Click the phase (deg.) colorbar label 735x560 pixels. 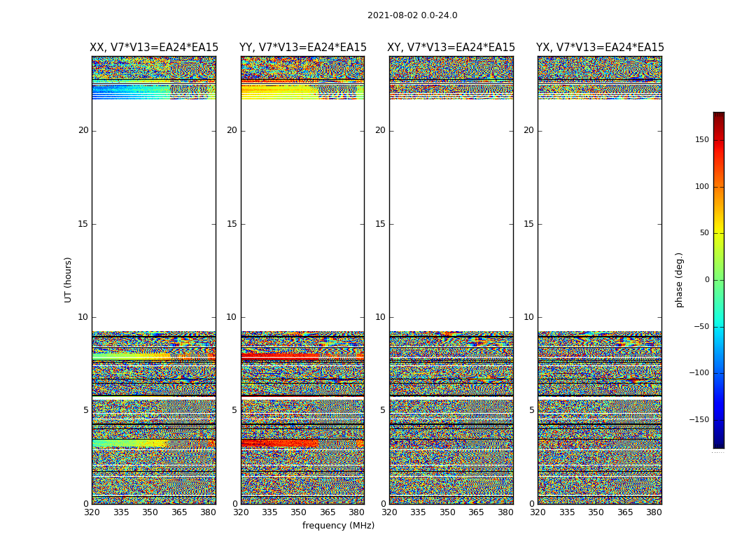(x=679, y=280)
